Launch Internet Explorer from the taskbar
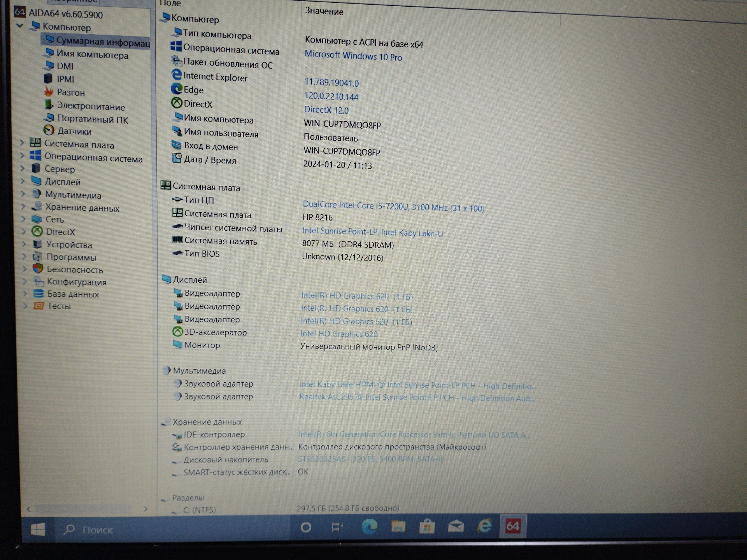 click(484, 526)
